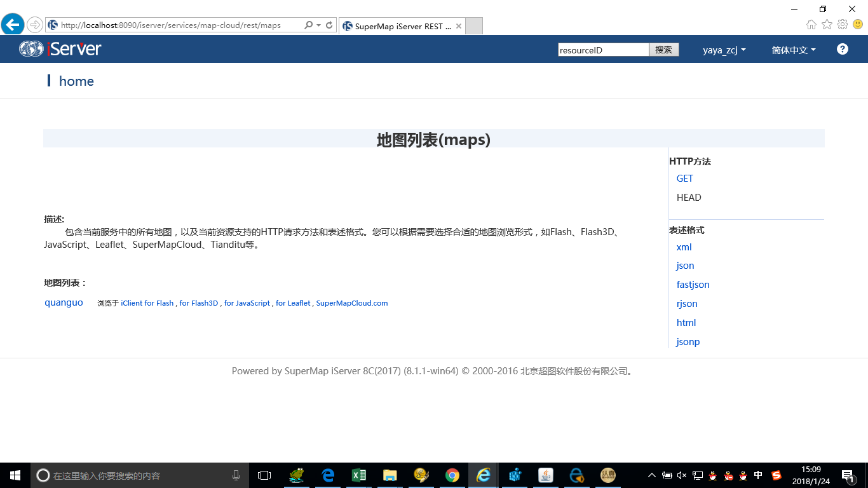Launch Google Chrome from the taskbar
The width and height of the screenshot is (868, 488).
point(452,475)
